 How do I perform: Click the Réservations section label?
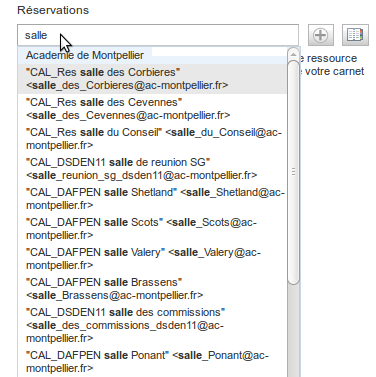[x=53, y=10]
